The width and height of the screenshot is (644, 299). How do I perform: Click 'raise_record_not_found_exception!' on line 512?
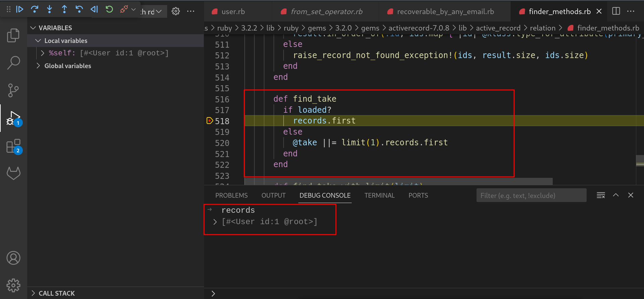pyautogui.click(x=373, y=55)
